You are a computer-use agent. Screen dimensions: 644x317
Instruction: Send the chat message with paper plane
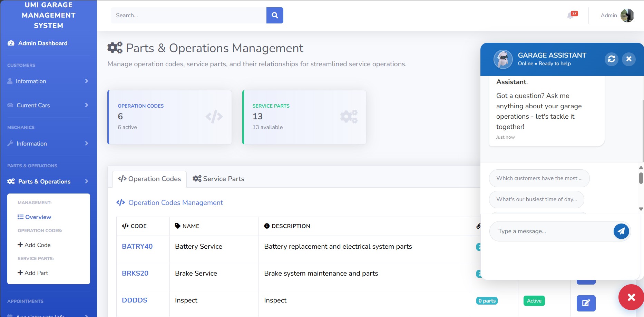621,231
